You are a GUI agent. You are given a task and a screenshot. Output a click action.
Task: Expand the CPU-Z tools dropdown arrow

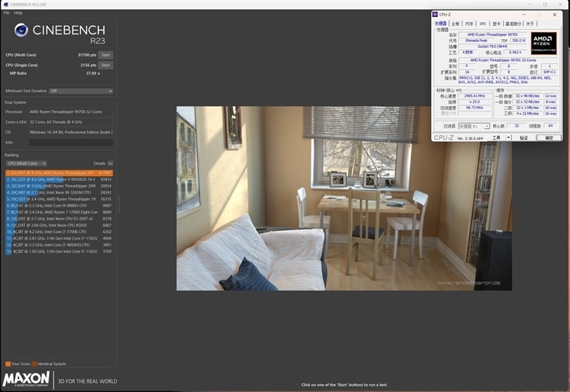[x=507, y=138]
